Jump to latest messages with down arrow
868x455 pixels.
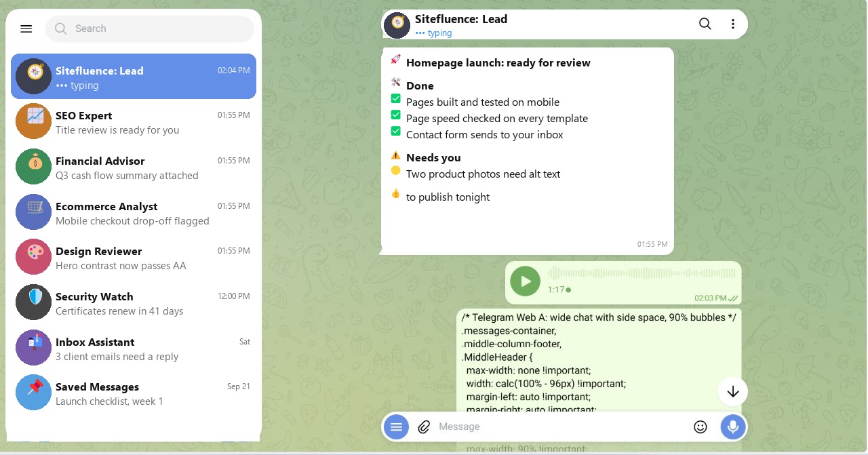pyautogui.click(x=733, y=391)
